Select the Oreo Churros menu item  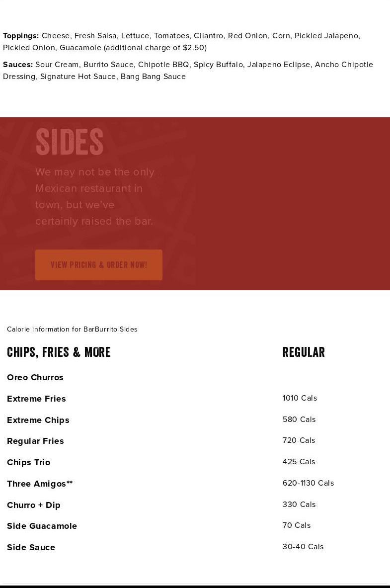[x=35, y=377]
